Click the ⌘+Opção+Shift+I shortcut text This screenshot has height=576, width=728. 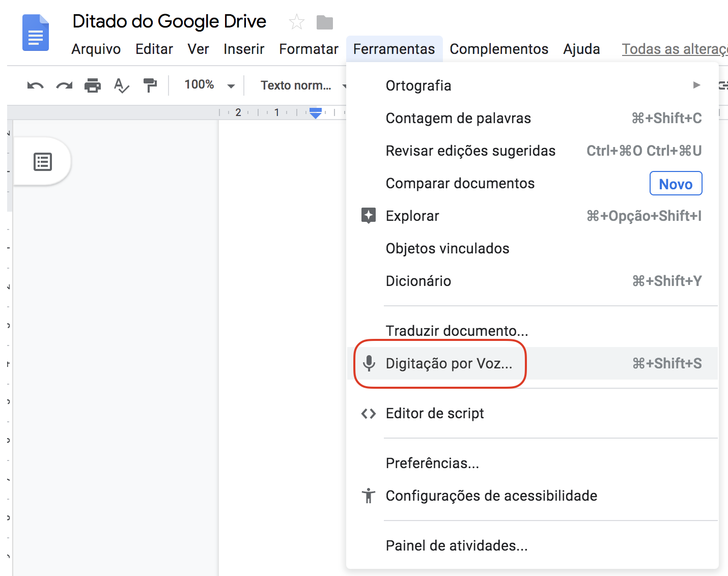click(x=644, y=216)
